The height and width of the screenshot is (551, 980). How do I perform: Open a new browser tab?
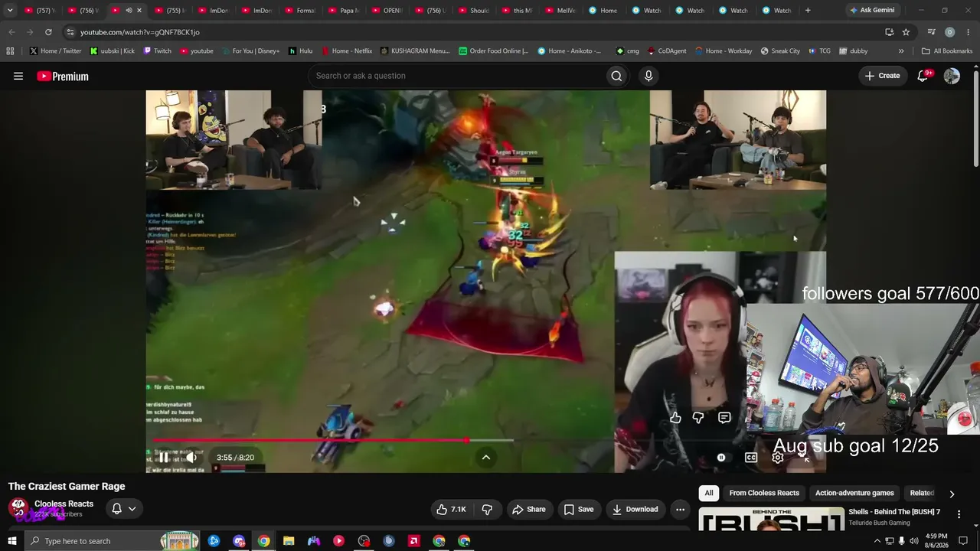tap(808, 11)
